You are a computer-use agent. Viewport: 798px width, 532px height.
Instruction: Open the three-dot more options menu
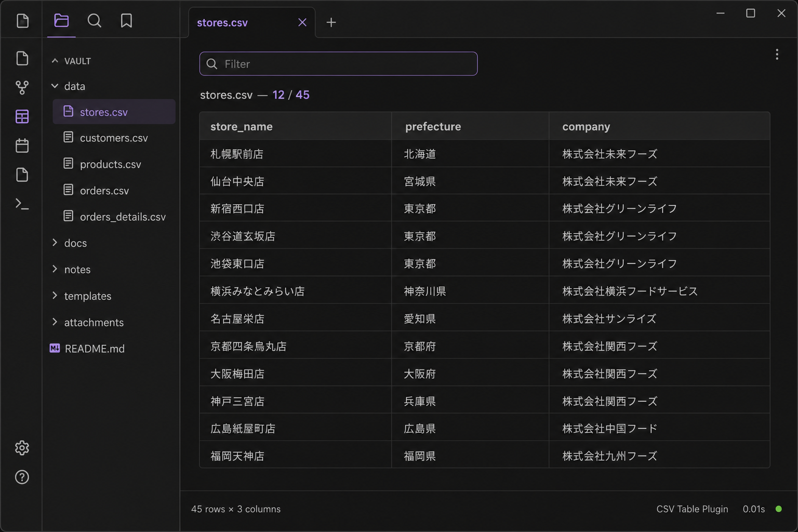tap(777, 55)
